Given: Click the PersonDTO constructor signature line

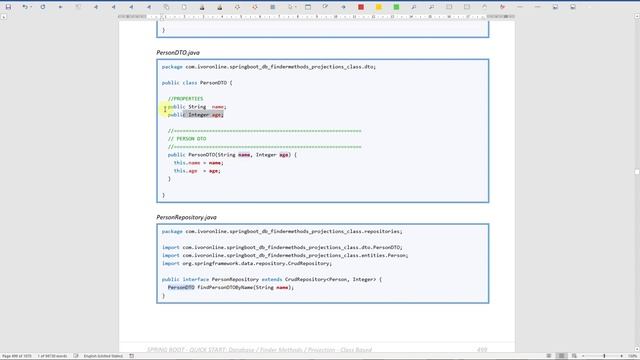Looking at the screenshot, I should click(x=232, y=155).
